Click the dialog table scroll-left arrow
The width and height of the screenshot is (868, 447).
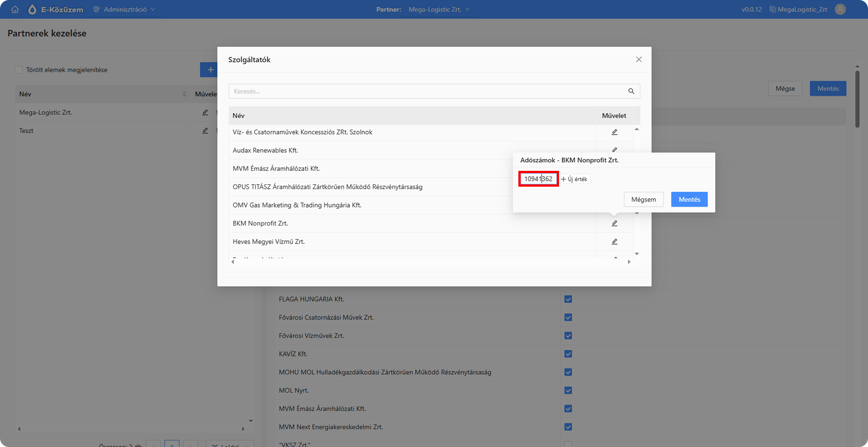[x=233, y=262]
